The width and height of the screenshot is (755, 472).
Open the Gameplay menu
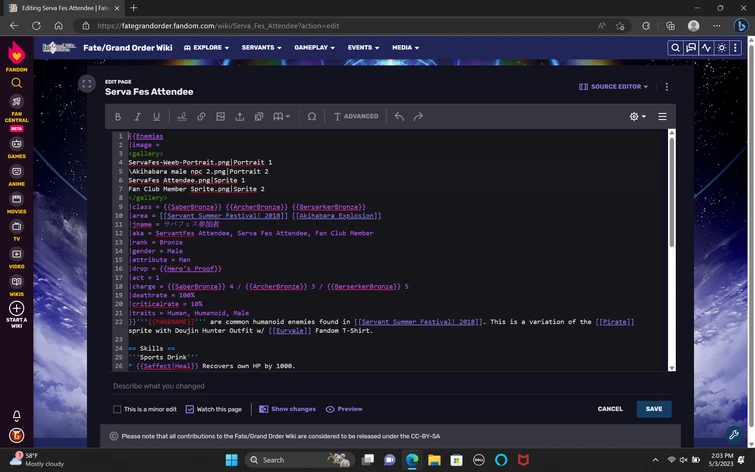pyautogui.click(x=314, y=48)
